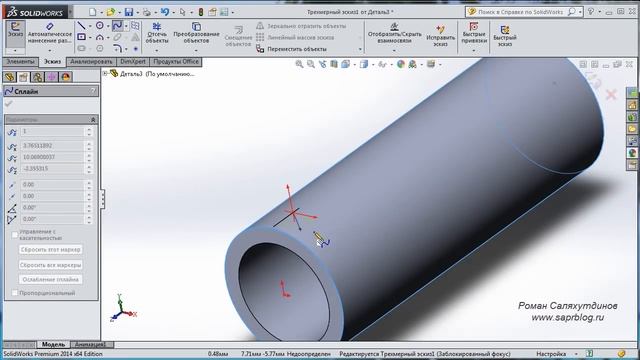This screenshot has width=640, height=360.
Task: Click Отсечь объекты trim tool
Action: pos(157,33)
